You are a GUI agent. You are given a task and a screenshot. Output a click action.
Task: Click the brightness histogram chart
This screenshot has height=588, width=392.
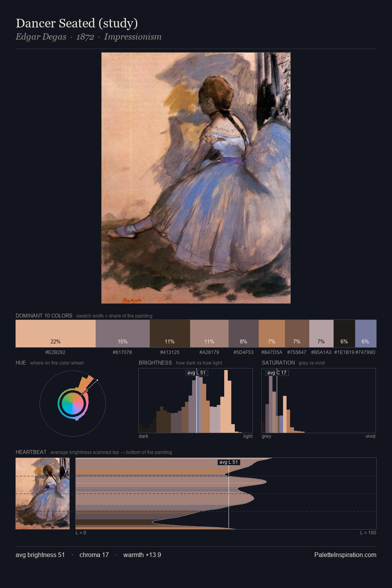coord(196,401)
